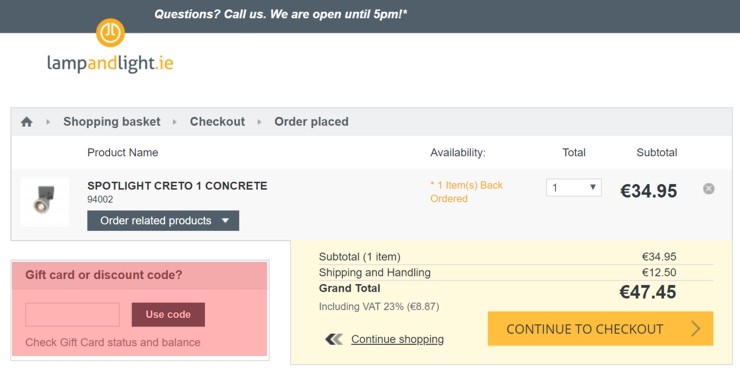
Task: Select the Order placed breadcrumb step
Action: (311, 122)
